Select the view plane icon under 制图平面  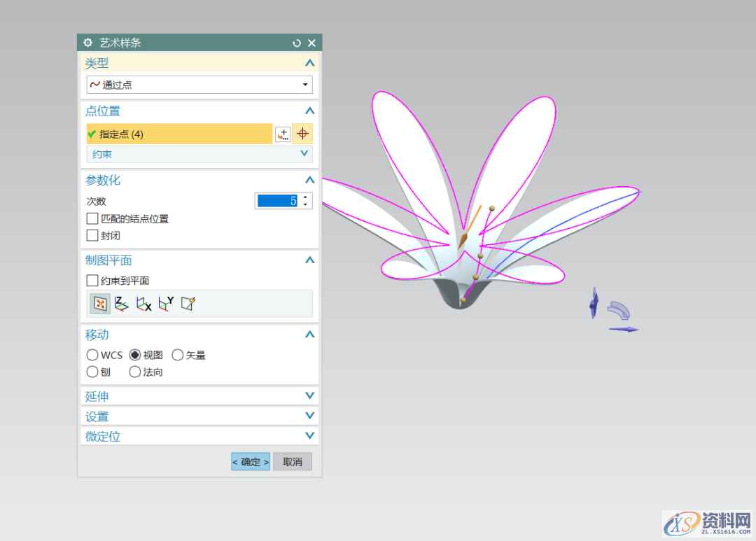(100, 304)
